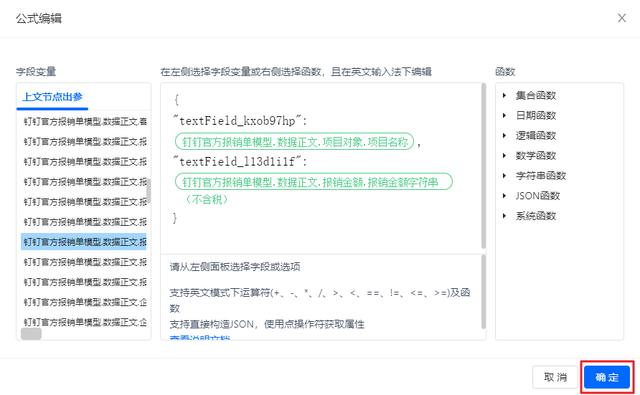Click the 请从左侧面板选择字段或选项 hint text
Viewport: 640px width, 395px height.
pyautogui.click(x=235, y=267)
